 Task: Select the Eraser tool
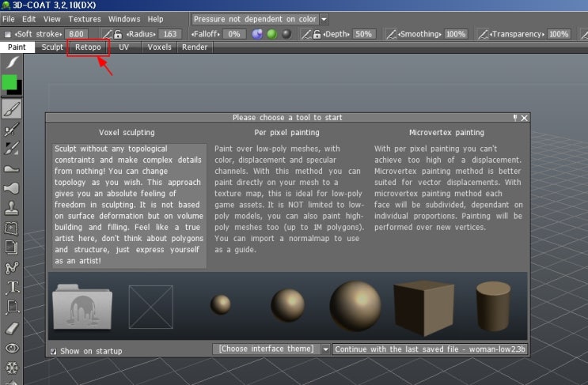(12, 328)
